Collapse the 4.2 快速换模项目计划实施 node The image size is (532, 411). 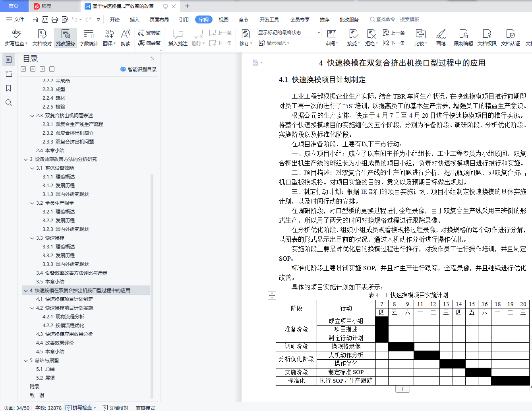(x=32, y=308)
